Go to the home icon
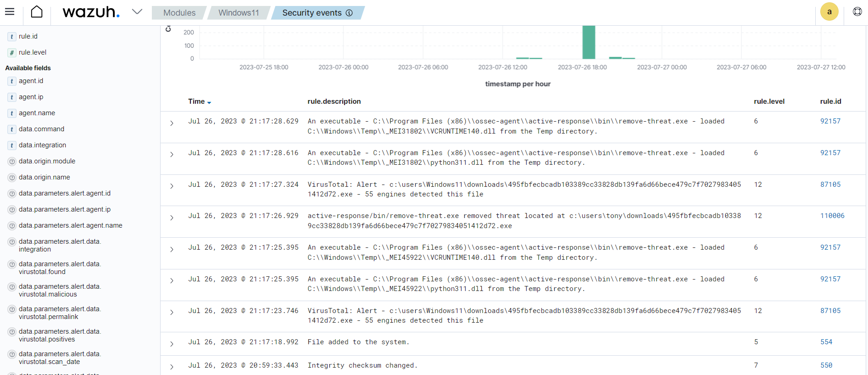 click(37, 12)
